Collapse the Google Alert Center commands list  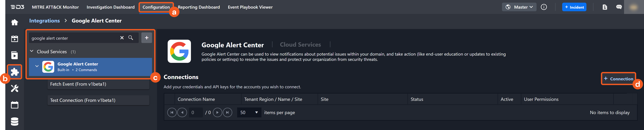(x=37, y=66)
